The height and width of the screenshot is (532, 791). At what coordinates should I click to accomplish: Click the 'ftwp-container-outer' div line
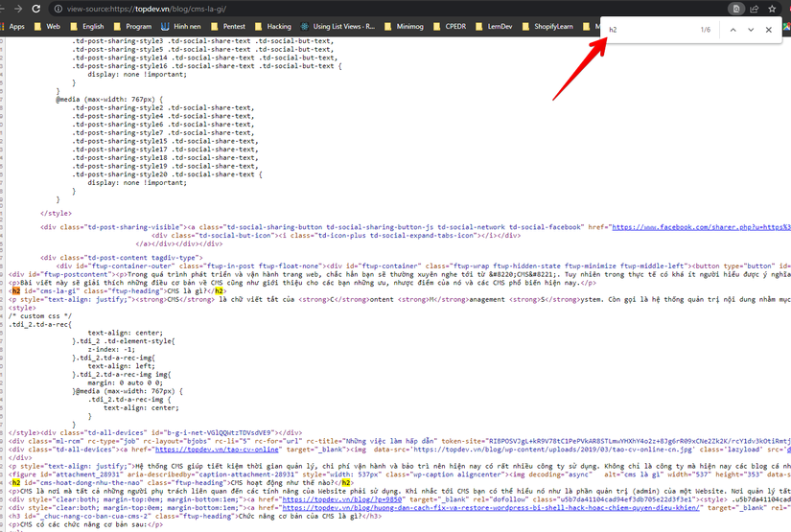coord(424,266)
